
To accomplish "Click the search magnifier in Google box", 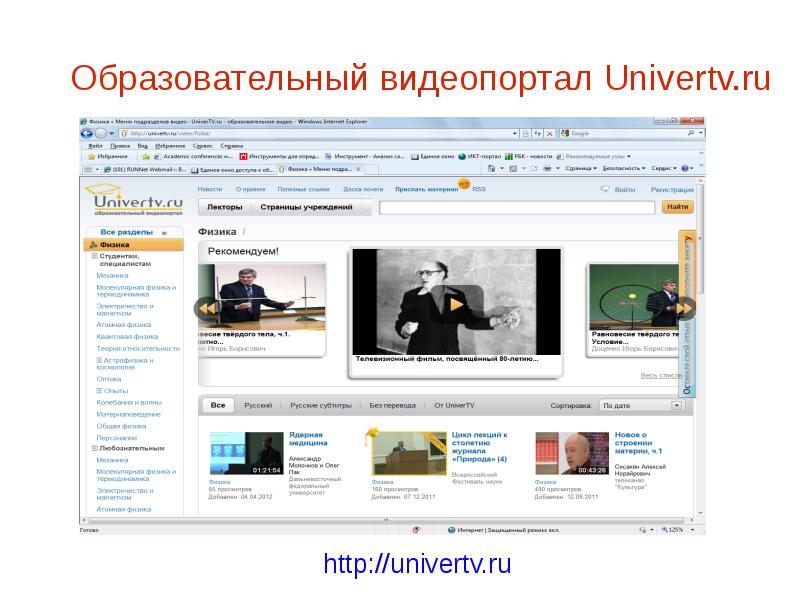I will 691,133.
